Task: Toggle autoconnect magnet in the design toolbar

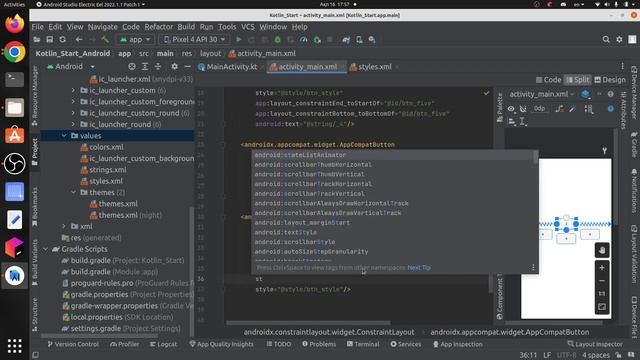Action: (x=523, y=109)
